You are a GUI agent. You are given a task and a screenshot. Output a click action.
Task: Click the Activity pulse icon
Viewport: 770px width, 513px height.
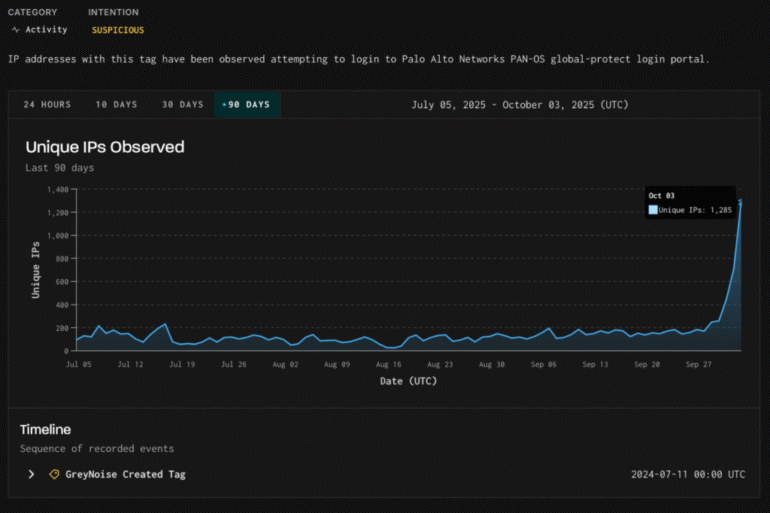tap(15, 30)
